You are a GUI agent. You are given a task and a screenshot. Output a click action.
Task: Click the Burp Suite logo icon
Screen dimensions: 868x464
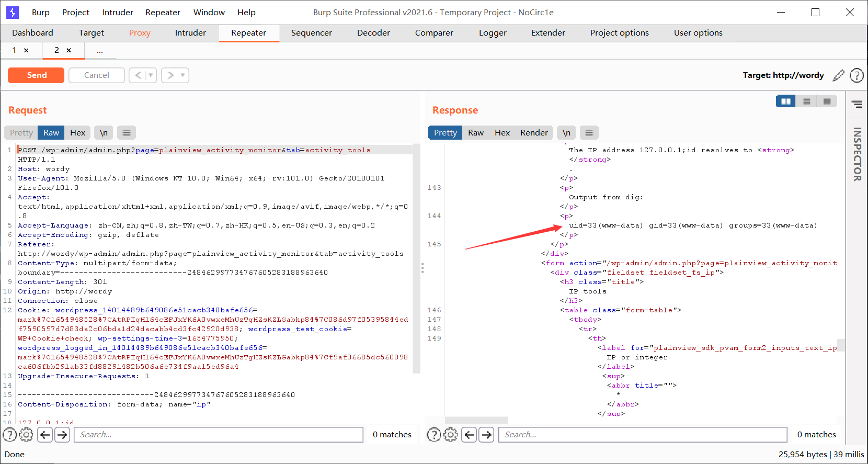pyautogui.click(x=12, y=12)
